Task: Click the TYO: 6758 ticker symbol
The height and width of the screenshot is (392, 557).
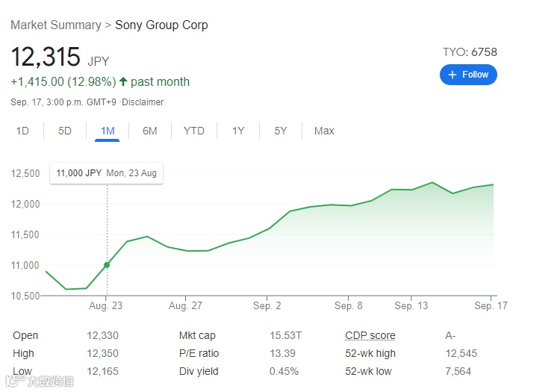Action: click(470, 52)
